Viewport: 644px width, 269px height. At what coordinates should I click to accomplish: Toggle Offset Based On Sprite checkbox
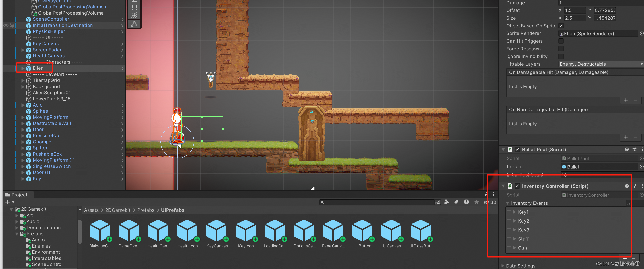[561, 26]
